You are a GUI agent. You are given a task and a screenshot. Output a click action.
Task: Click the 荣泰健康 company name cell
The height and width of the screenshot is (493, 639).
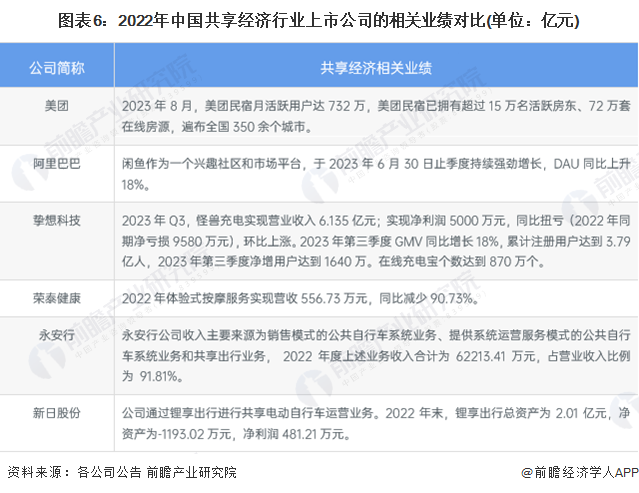[x=57, y=298]
